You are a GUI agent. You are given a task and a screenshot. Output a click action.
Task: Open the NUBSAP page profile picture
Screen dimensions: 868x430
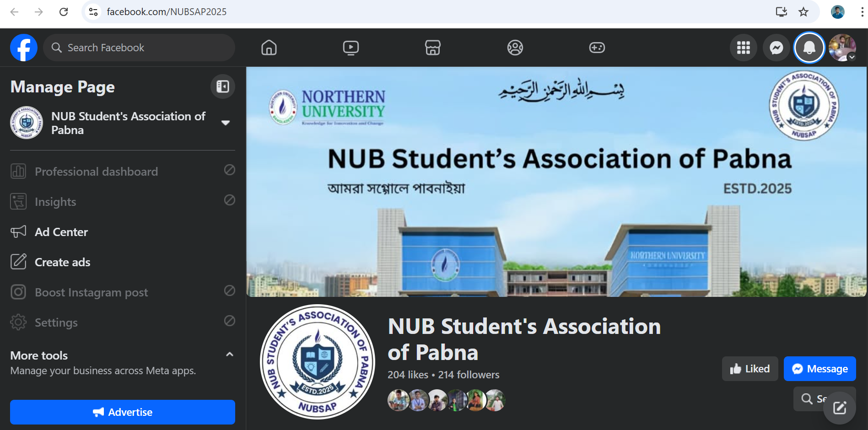coord(318,362)
